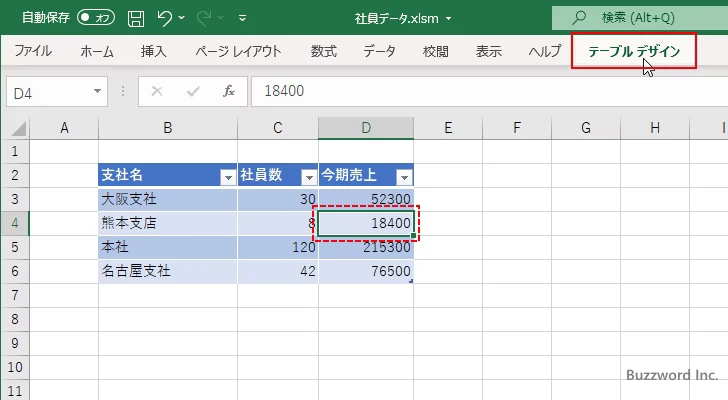Open Customize Quick Access Toolbar menu

click(242, 19)
